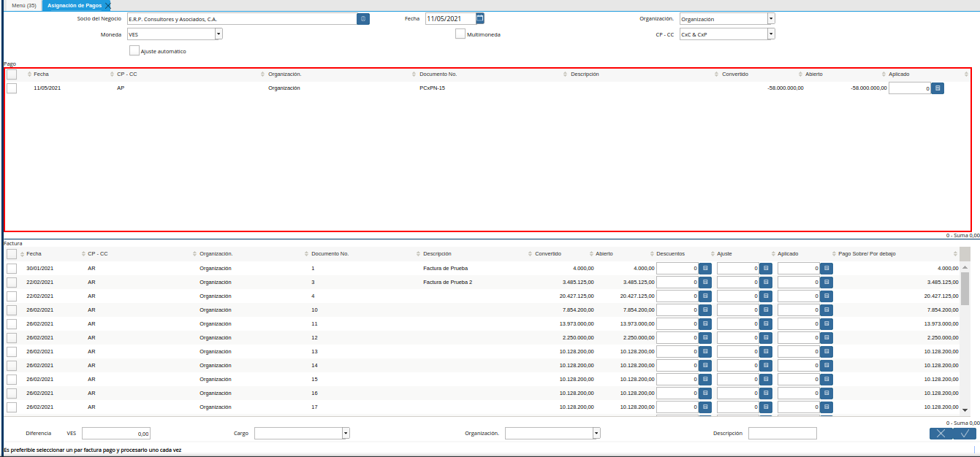Expand the Moneda dropdown
The image size is (980, 457).
pos(219,34)
